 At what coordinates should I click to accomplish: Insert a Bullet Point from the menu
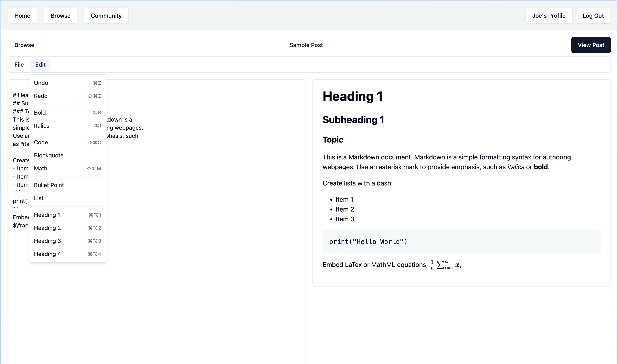click(68, 185)
